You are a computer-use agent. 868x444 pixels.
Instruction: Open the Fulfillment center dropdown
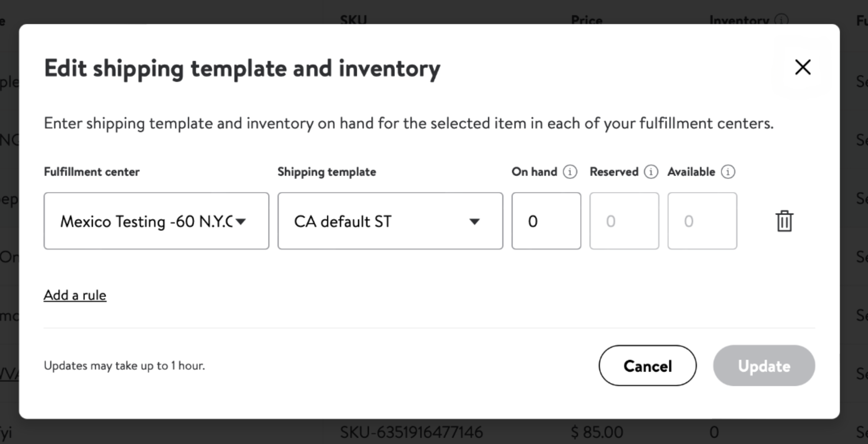pyautogui.click(x=156, y=221)
